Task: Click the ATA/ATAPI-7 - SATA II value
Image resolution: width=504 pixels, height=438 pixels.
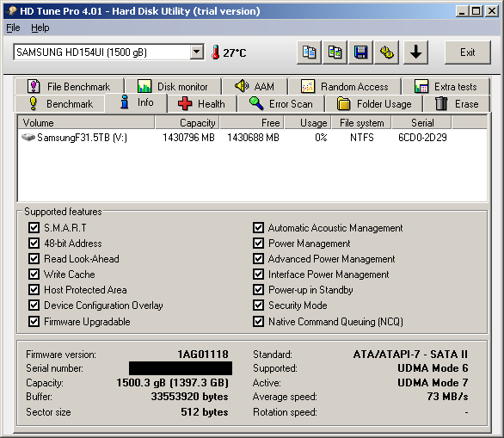Action: pos(410,355)
